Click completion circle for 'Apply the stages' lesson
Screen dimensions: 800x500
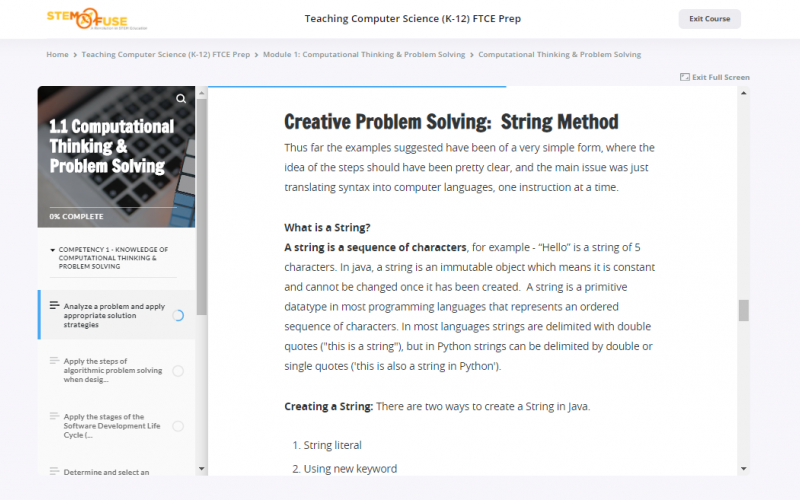click(x=178, y=426)
